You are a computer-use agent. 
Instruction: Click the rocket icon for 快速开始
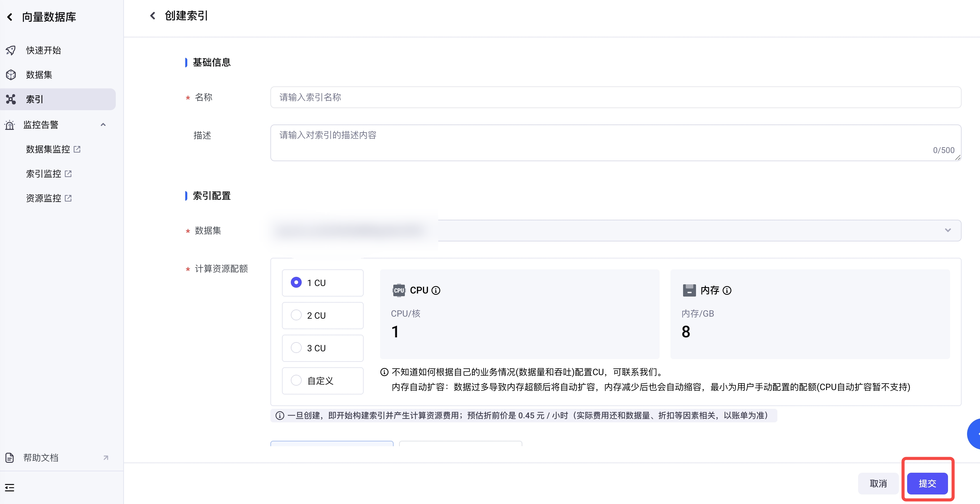11,50
